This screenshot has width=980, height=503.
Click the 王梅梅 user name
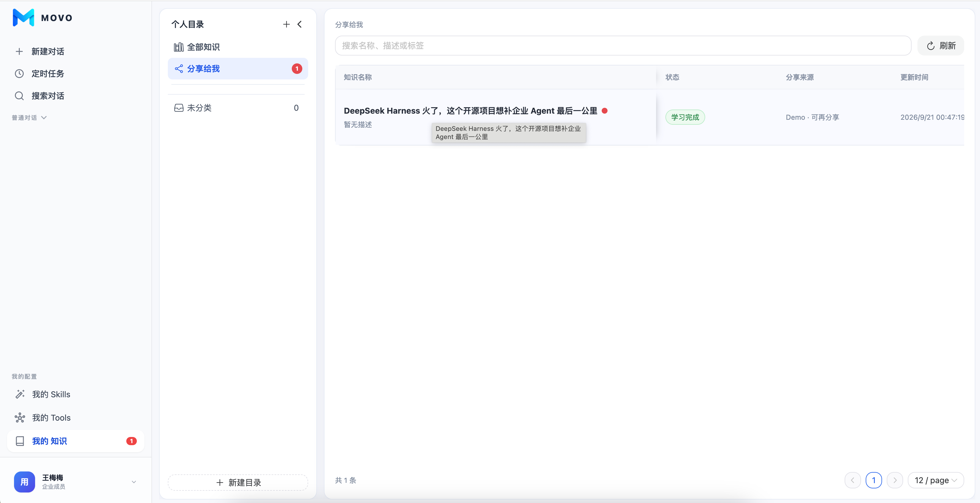(53, 478)
